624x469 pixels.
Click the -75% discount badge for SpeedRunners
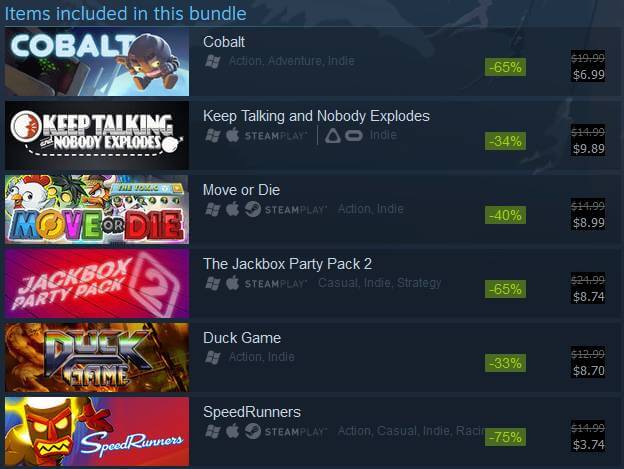pyautogui.click(x=505, y=437)
